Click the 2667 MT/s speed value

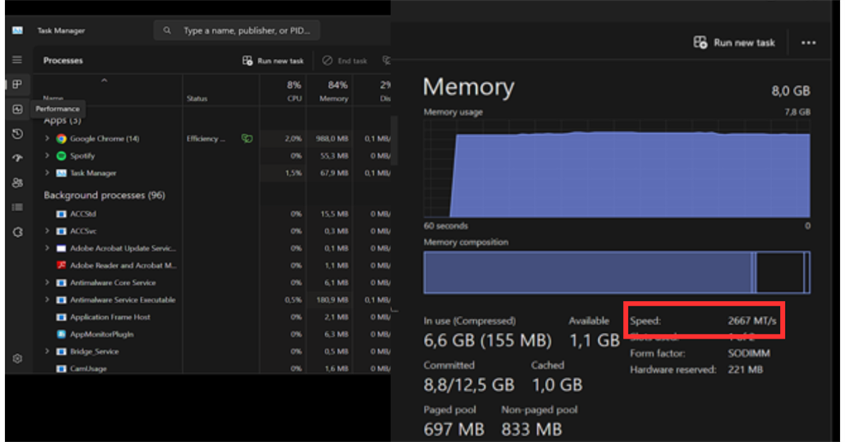pos(752,321)
